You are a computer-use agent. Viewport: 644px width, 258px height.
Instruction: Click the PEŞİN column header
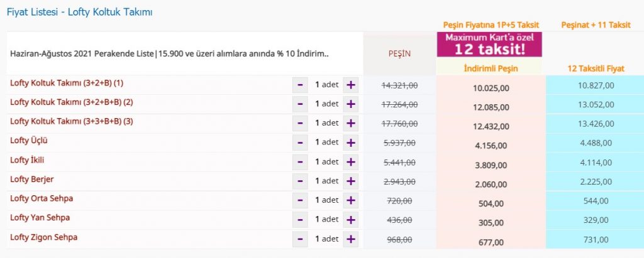tap(399, 54)
